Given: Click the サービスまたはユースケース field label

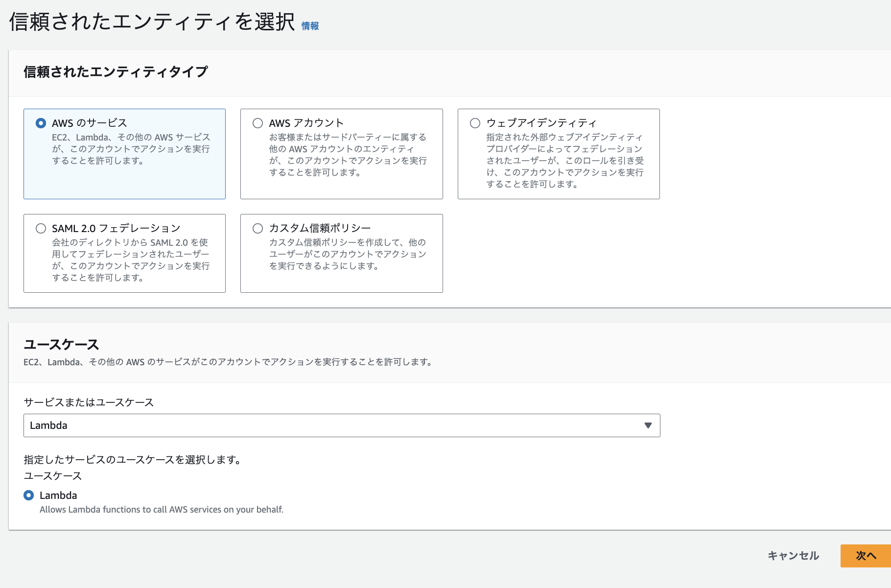Looking at the screenshot, I should (89, 402).
